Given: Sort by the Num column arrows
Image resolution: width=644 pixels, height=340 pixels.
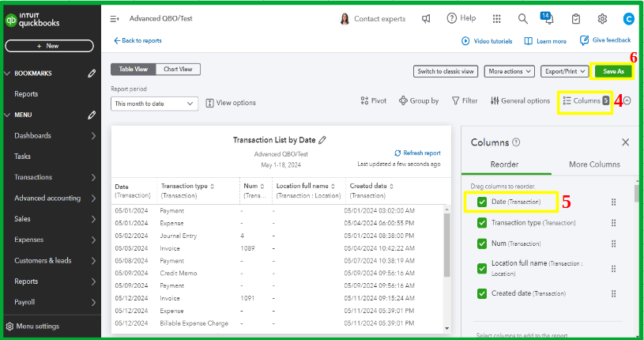Looking at the screenshot, I should point(262,187).
